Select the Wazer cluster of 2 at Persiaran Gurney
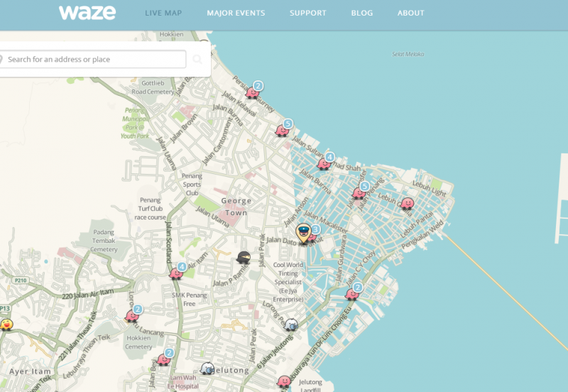568x392 pixels. point(252,93)
